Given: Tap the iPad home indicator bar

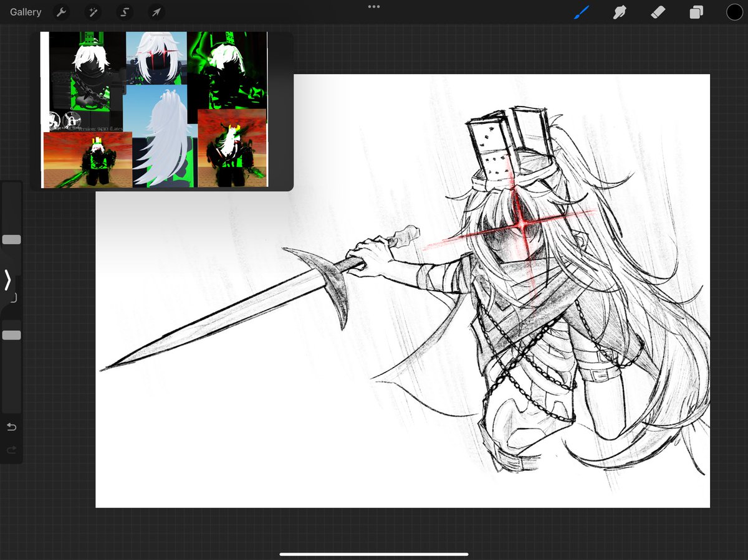Looking at the screenshot, I should (374, 554).
